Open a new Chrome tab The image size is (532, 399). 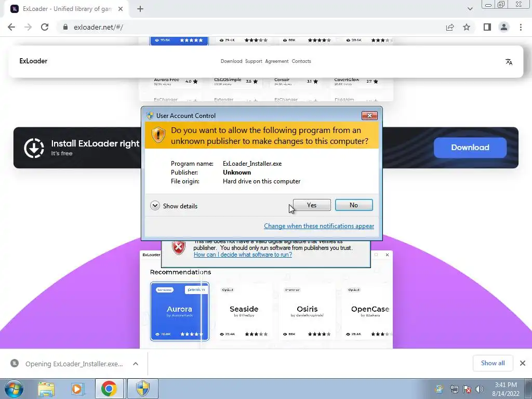(140, 9)
